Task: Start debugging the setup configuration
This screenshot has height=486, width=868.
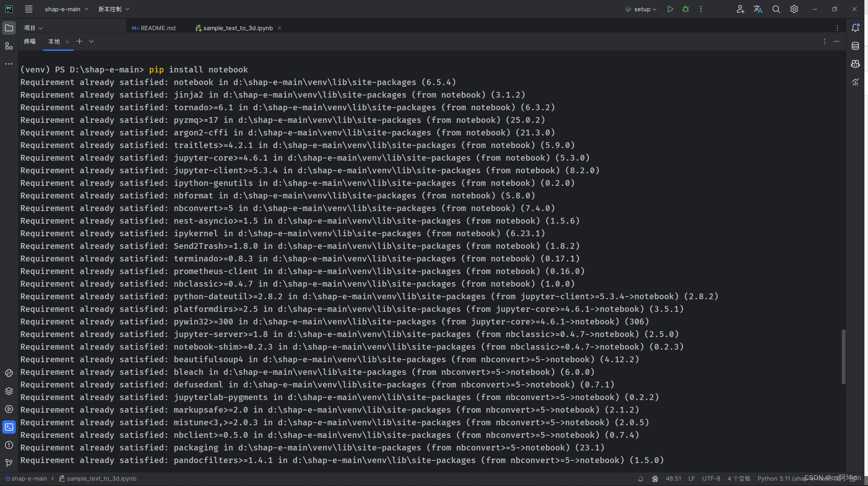Action: (x=686, y=9)
